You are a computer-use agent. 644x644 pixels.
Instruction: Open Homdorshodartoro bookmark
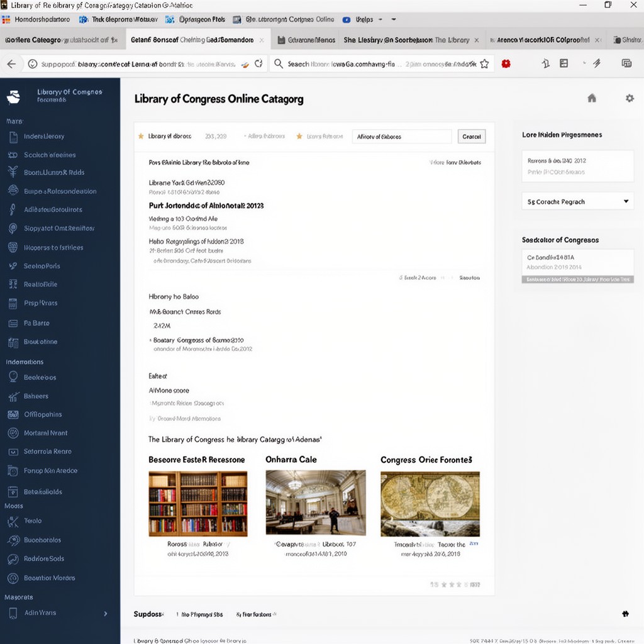pos(36,19)
